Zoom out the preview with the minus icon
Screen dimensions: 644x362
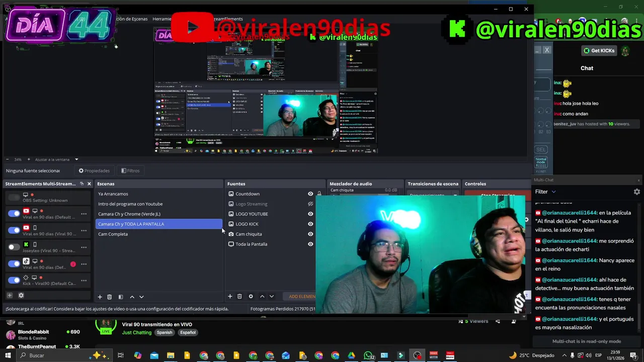click(x=7, y=159)
